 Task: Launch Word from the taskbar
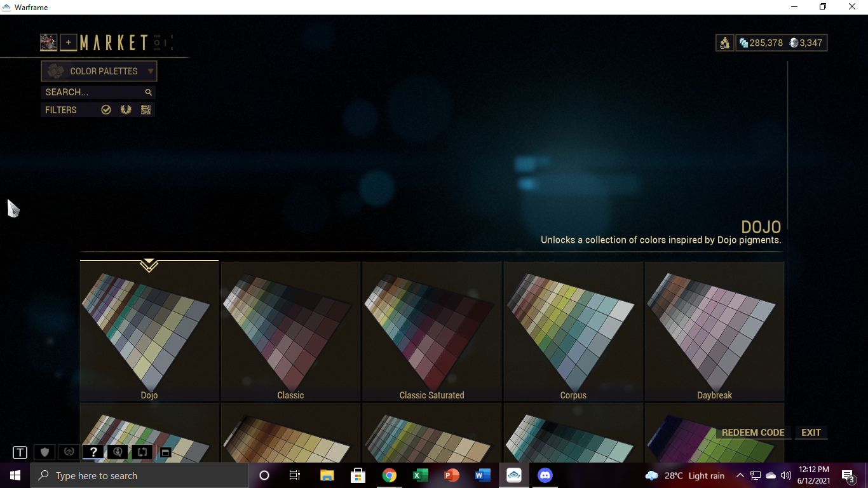pos(482,475)
